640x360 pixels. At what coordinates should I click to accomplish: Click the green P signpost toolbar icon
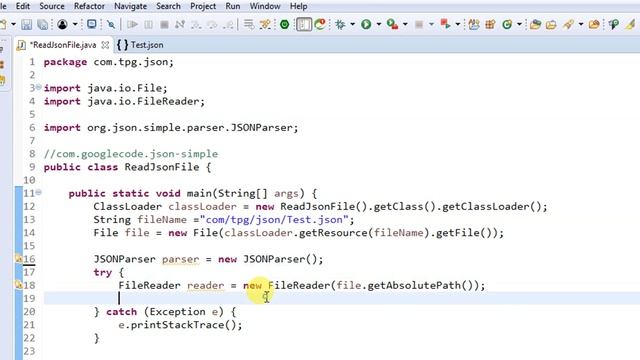[x=613, y=24]
